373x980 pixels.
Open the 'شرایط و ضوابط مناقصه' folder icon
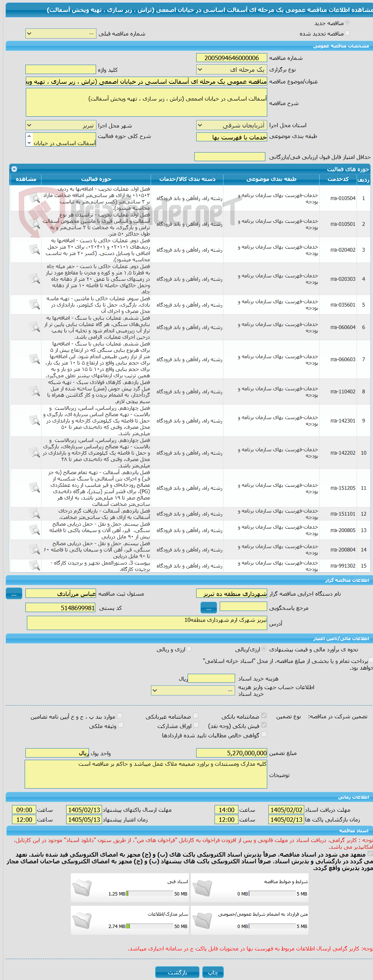pos(202,888)
